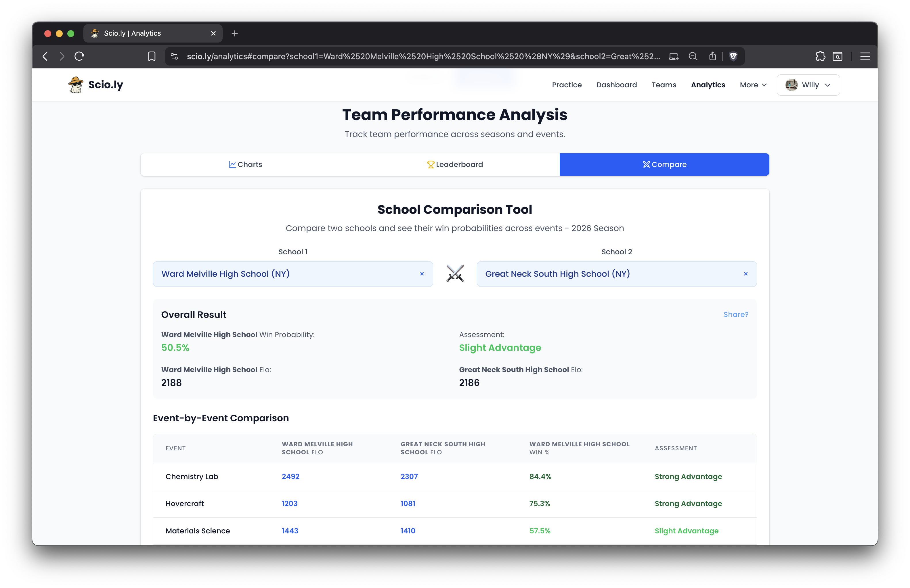
Task: Open Hovercraft Great Neck Elo 1081
Action: (x=408, y=504)
